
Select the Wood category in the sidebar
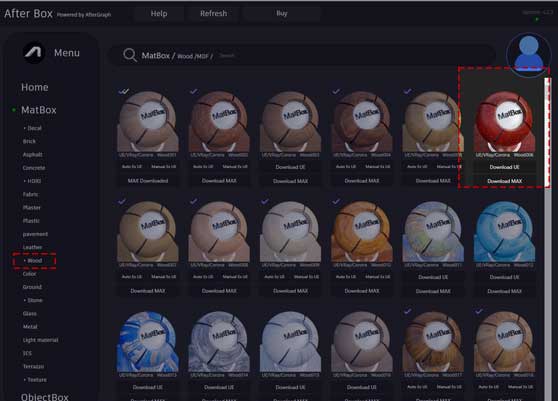click(x=35, y=260)
